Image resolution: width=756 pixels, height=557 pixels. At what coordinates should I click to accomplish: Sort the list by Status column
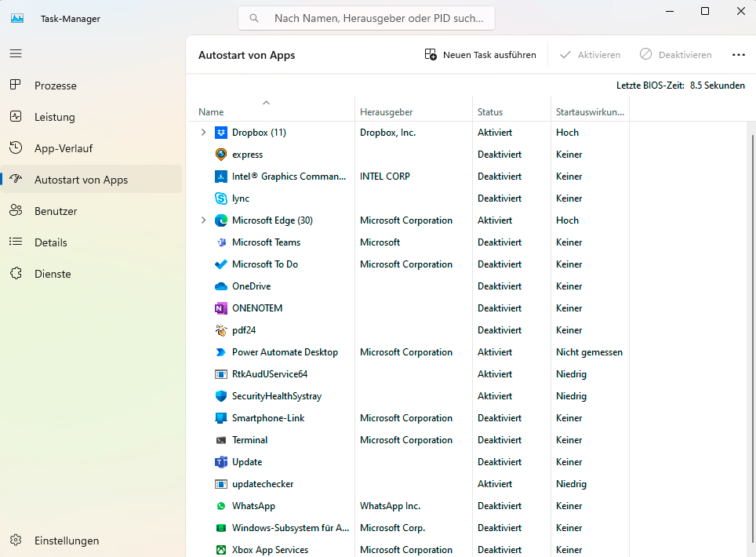[x=490, y=111]
